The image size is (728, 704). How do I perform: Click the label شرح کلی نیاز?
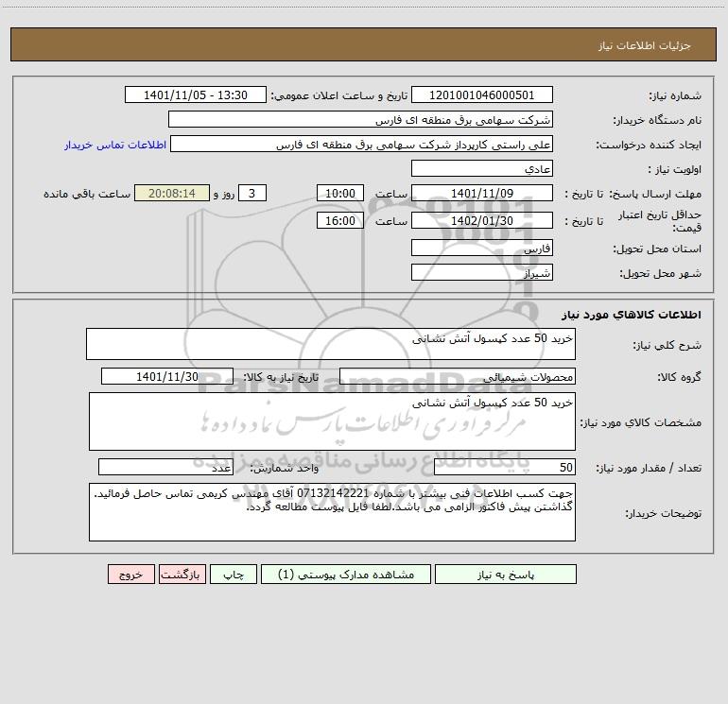(667, 345)
